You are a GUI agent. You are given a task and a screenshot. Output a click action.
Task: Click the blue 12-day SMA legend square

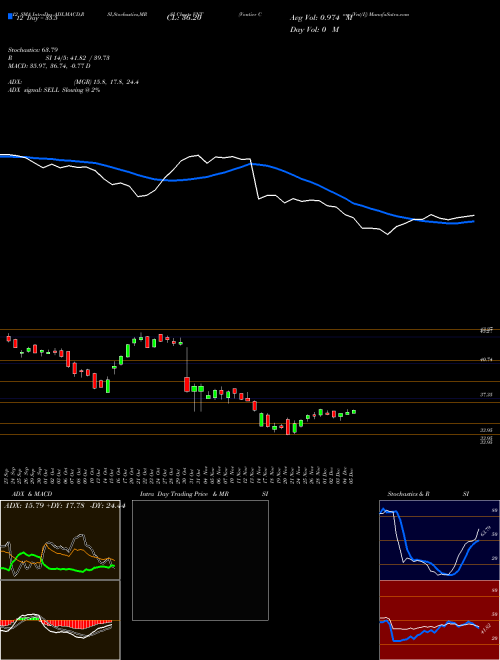[x=10, y=17]
